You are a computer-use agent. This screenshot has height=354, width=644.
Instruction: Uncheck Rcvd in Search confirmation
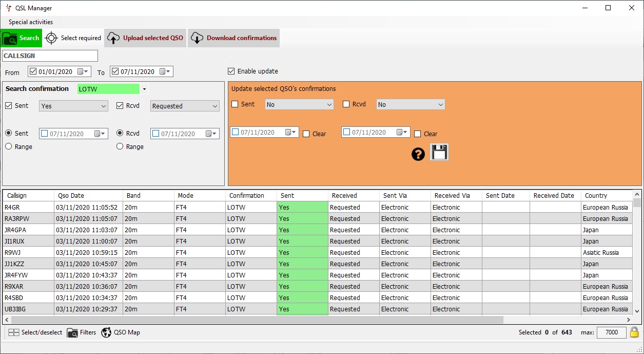(x=120, y=106)
